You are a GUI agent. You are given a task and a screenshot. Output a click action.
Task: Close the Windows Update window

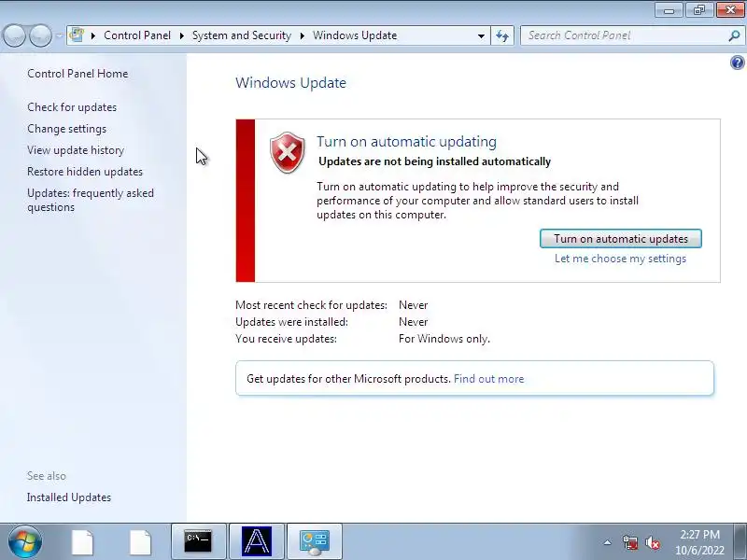point(730,10)
